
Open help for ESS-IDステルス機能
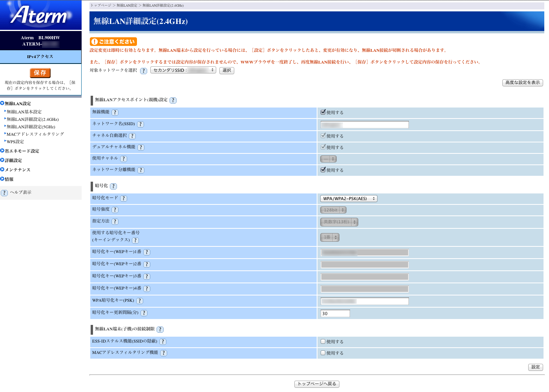coord(163,342)
